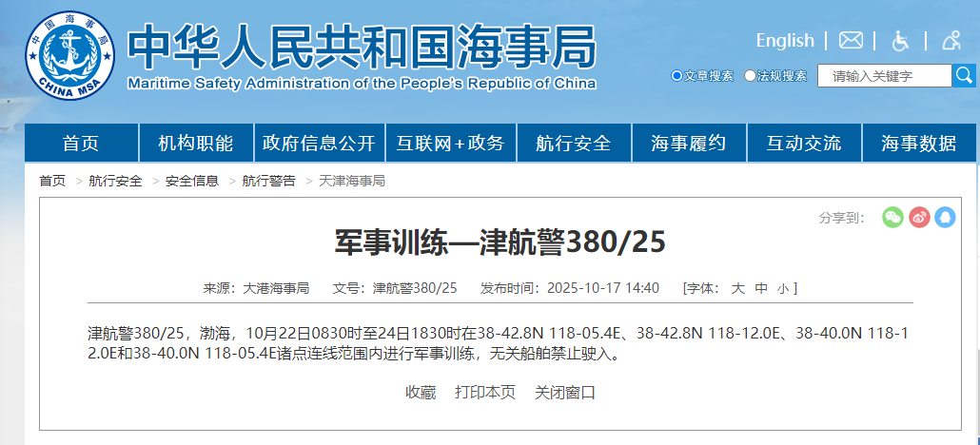Viewport: 980px width, 445px height.
Task: Open the 互联网+政务 navigation tab
Action: coord(451,144)
